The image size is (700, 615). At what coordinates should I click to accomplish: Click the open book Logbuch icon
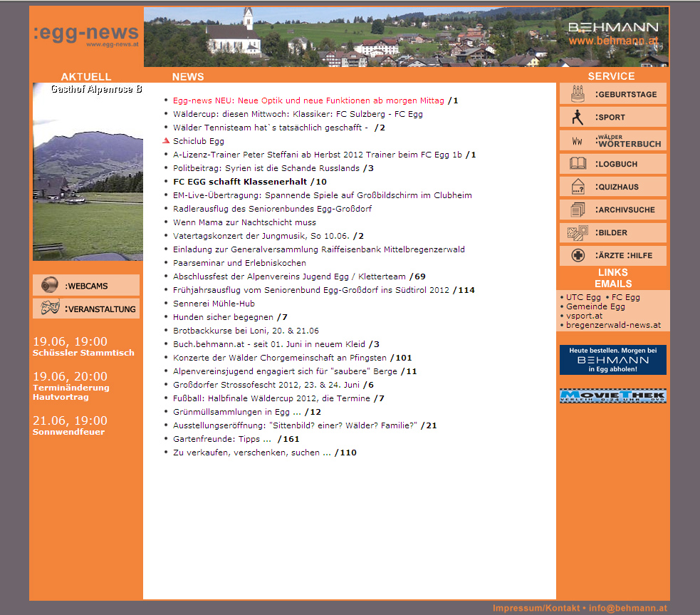(578, 163)
